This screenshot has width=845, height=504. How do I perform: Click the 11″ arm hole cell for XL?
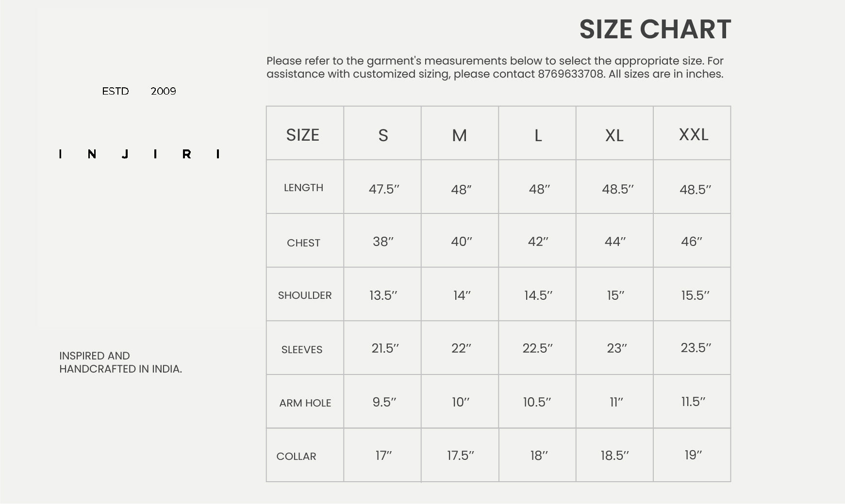616,402
